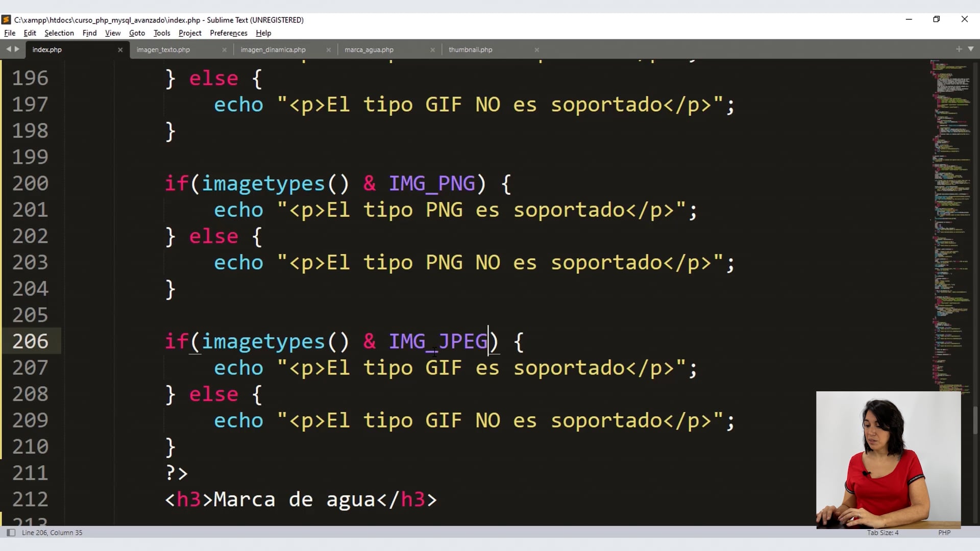
Task: Click the Sublime Text icon in the title bar
Action: [x=6, y=19]
